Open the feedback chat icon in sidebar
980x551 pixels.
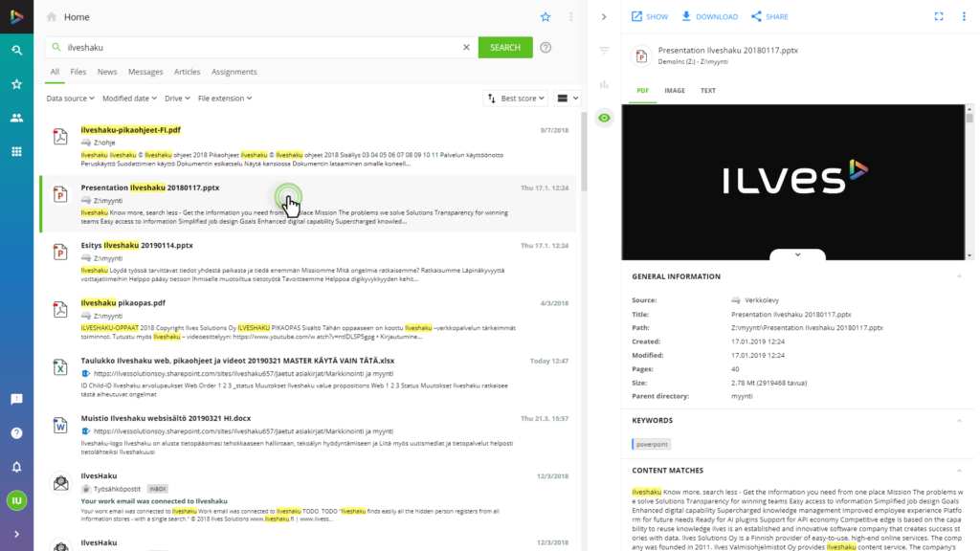(17, 399)
